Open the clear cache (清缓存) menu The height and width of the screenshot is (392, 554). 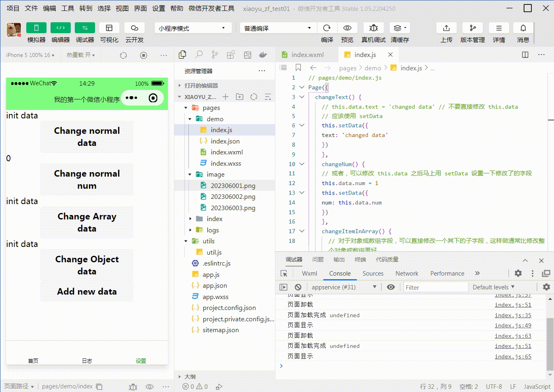tap(400, 28)
